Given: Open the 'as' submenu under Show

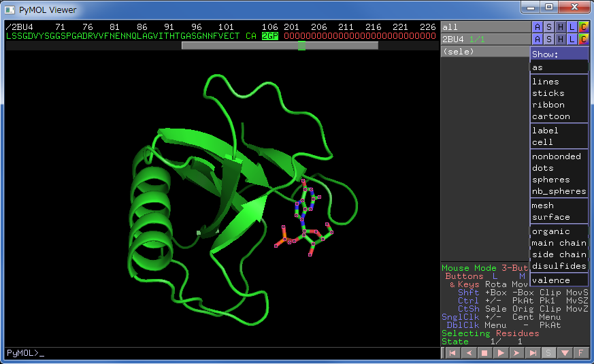Looking at the screenshot, I should (x=558, y=67).
